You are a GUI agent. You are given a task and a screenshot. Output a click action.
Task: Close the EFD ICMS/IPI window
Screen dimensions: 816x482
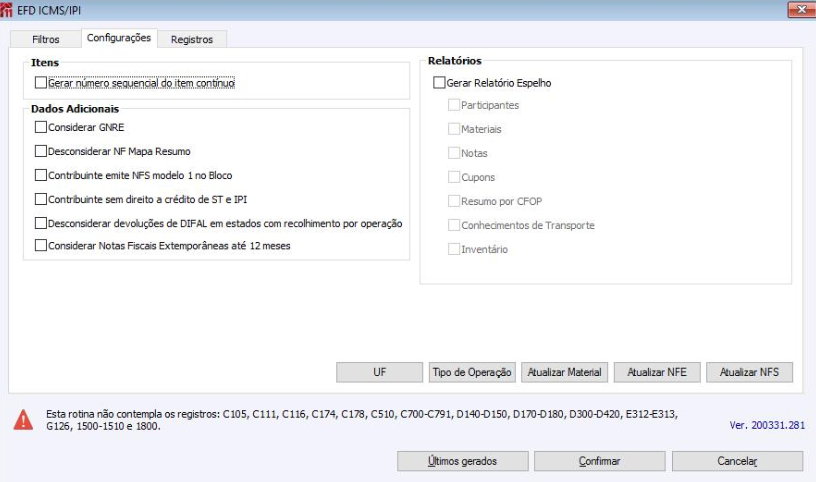[x=799, y=10]
